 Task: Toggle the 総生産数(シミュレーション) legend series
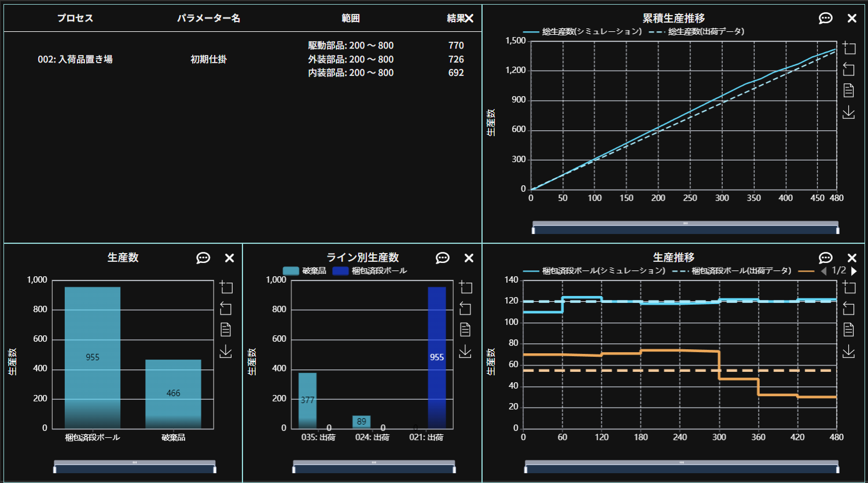582,32
